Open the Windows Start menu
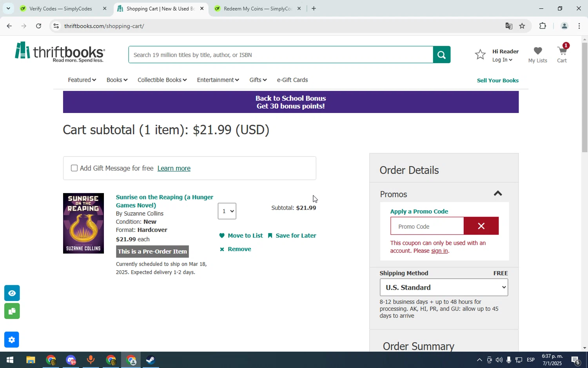 click(x=10, y=360)
